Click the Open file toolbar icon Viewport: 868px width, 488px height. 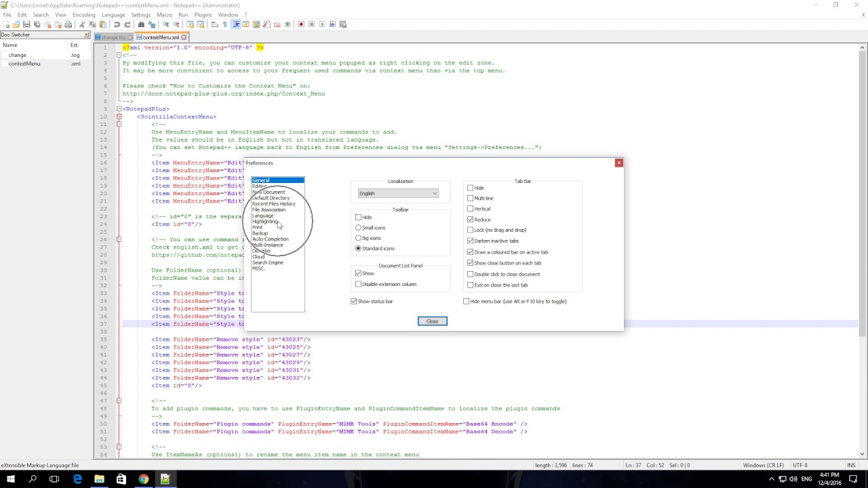click(x=16, y=24)
